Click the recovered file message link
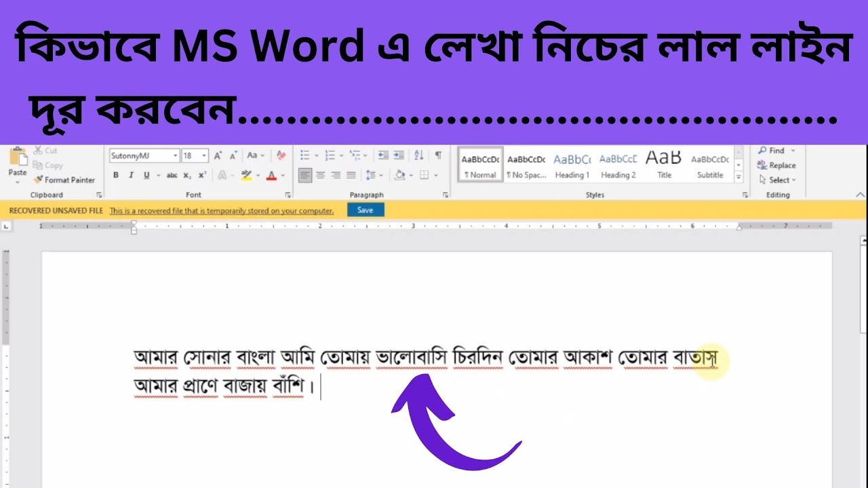The width and height of the screenshot is (868, 488). click(x=222, y=211)
